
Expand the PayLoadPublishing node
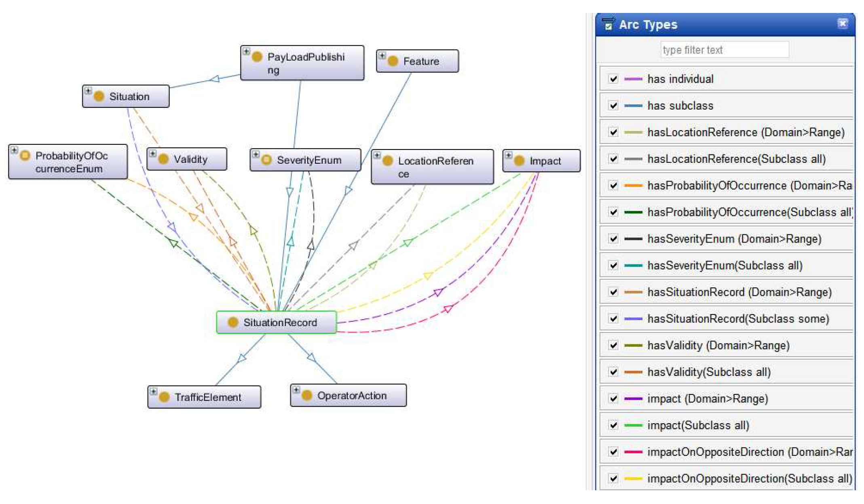[246, 51]
